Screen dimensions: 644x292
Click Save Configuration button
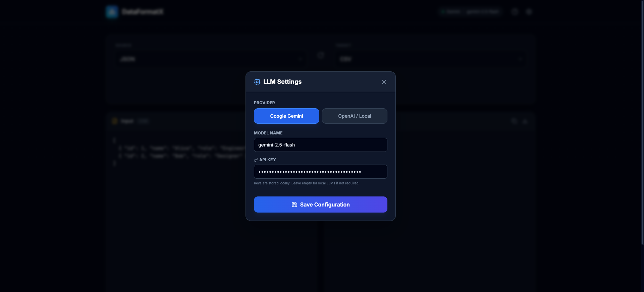point(321,205)
